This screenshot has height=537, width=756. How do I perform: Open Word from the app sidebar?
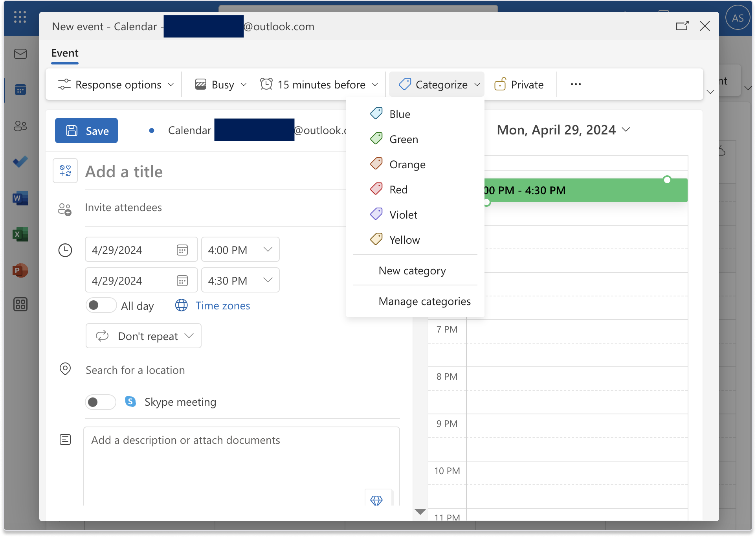click(x=20, y=198)
